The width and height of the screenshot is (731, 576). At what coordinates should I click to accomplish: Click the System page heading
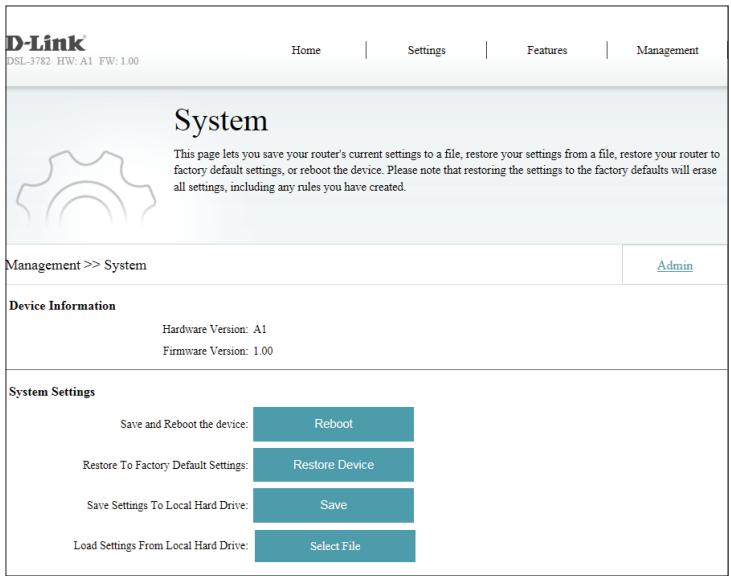221,124
